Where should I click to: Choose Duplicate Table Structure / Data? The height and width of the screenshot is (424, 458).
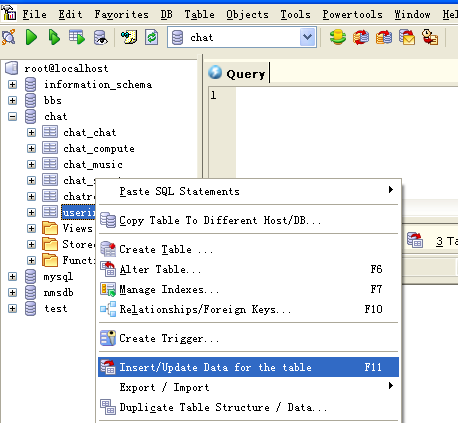pyautogui.click(x=248, y=407)
